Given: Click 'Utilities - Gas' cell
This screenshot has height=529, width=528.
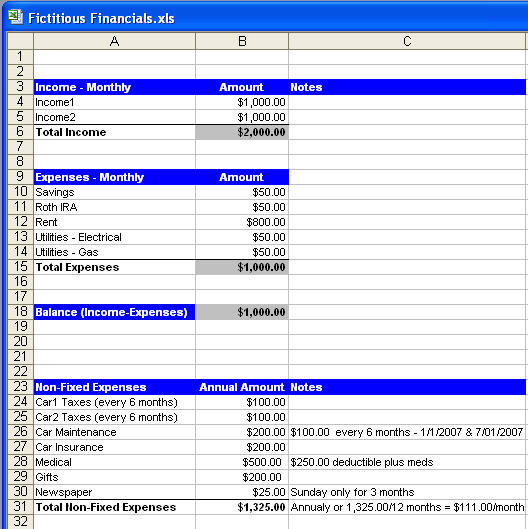Looking at the screenshot, I should point(114,252).
